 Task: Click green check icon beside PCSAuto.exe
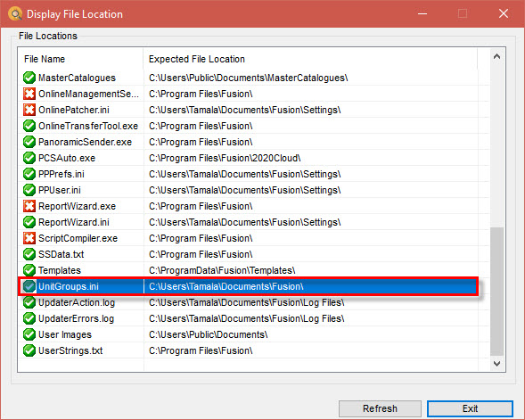coord(29,158)
